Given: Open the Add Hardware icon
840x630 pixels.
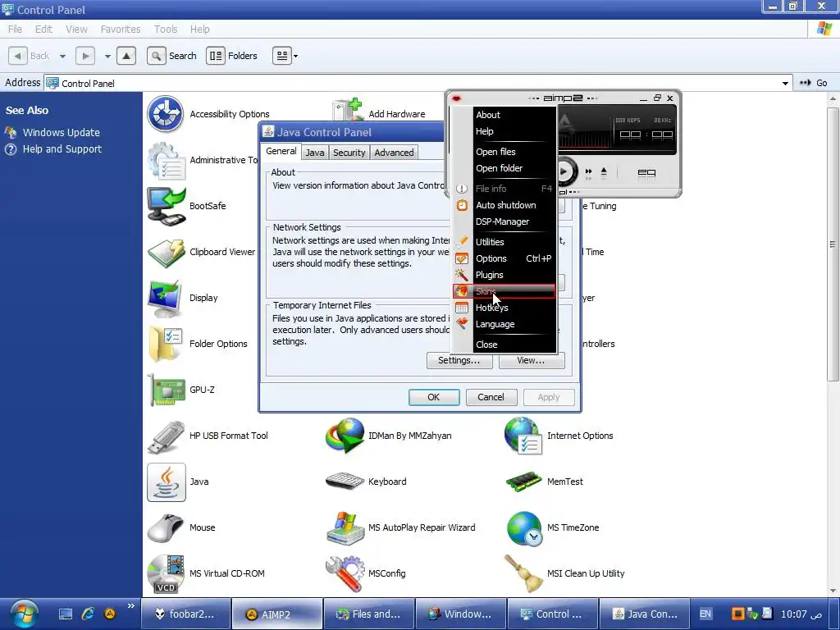Looking at the screenshot, I should coord(347,110).
